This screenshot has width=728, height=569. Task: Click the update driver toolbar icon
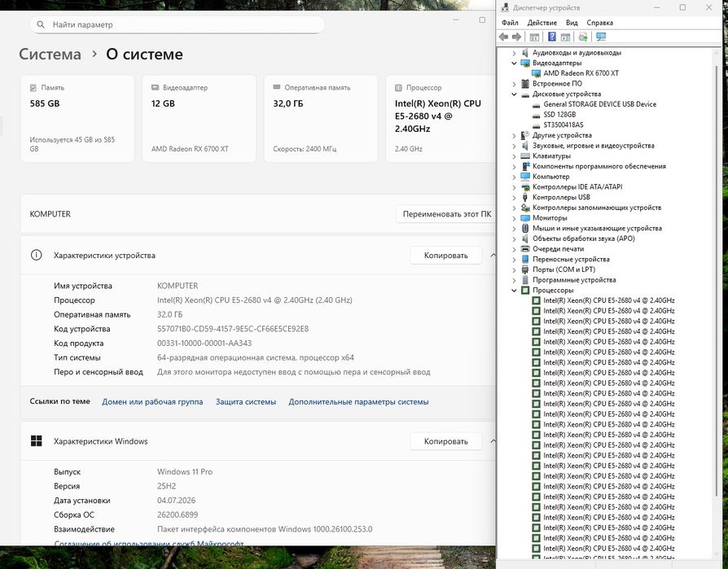[583, 37]
